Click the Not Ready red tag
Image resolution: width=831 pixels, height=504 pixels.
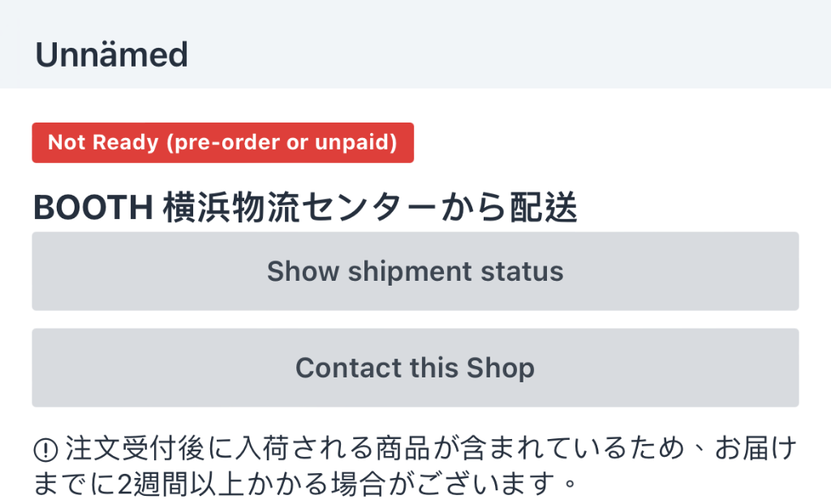(222, 143)
